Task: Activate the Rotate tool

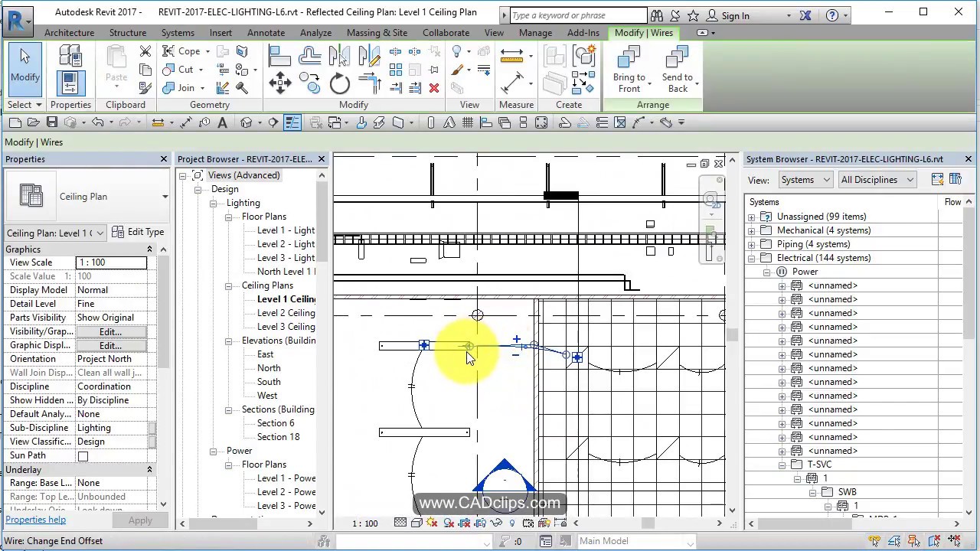Action: 340,84
